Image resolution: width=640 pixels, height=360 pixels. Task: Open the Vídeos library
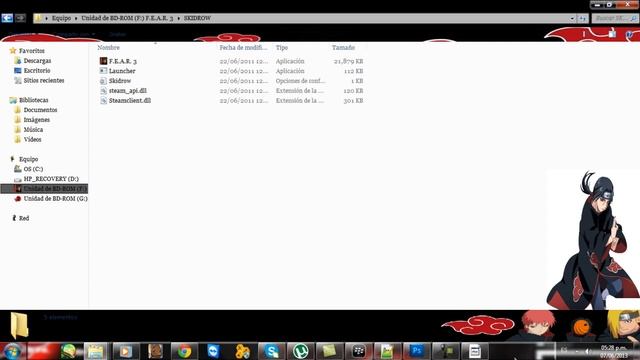point(32,139)
